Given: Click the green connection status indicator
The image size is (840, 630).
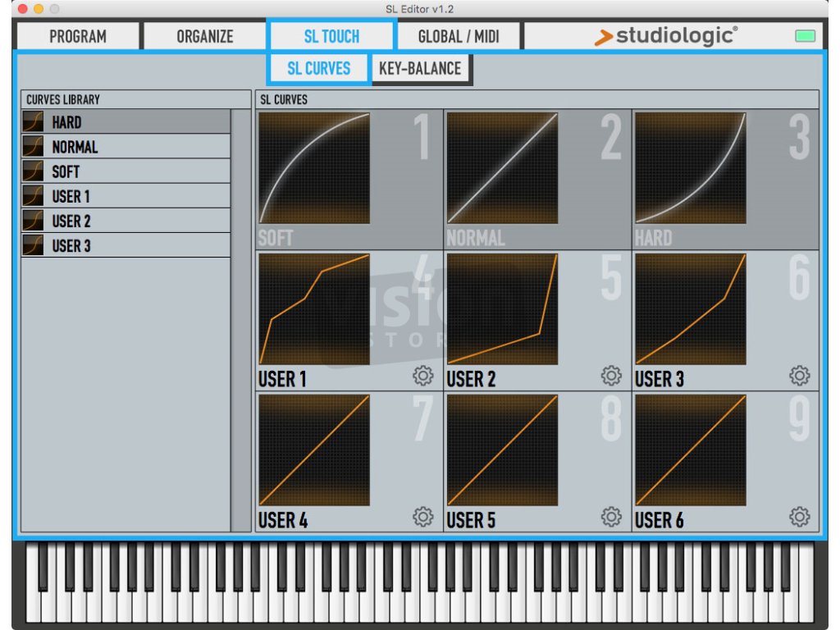Looking at the screenshot, I should click(805, 36).
